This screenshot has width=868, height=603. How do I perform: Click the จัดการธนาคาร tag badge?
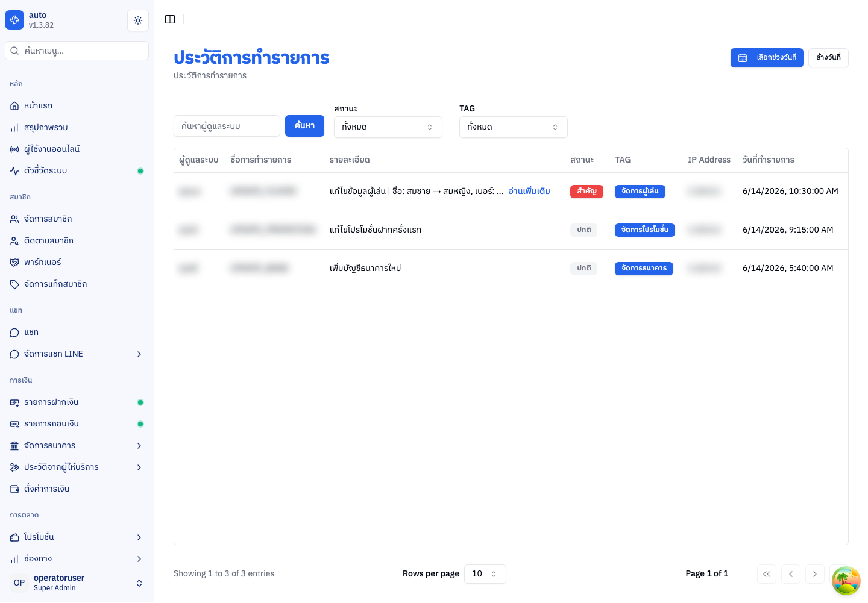(644, 269)
